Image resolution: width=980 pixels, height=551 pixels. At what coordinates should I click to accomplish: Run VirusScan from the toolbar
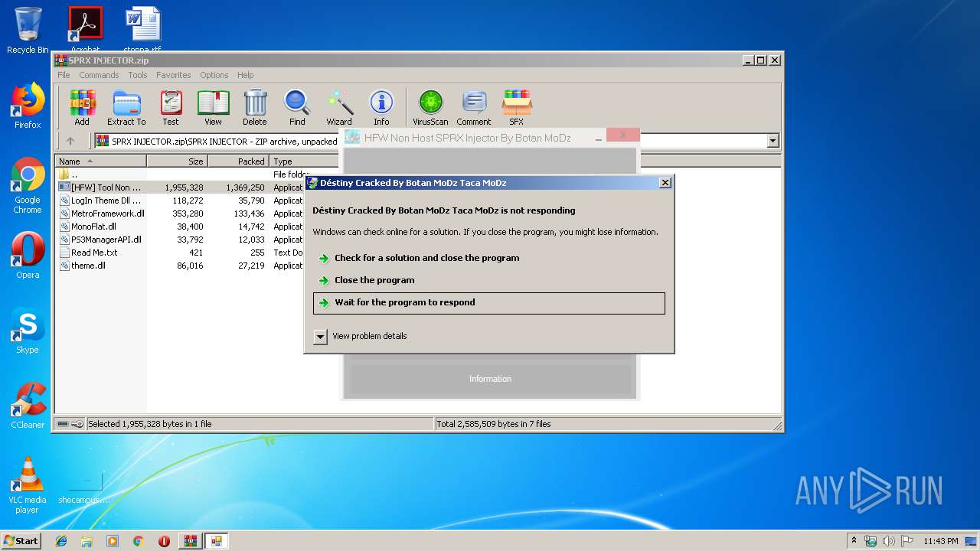(430, 107)
